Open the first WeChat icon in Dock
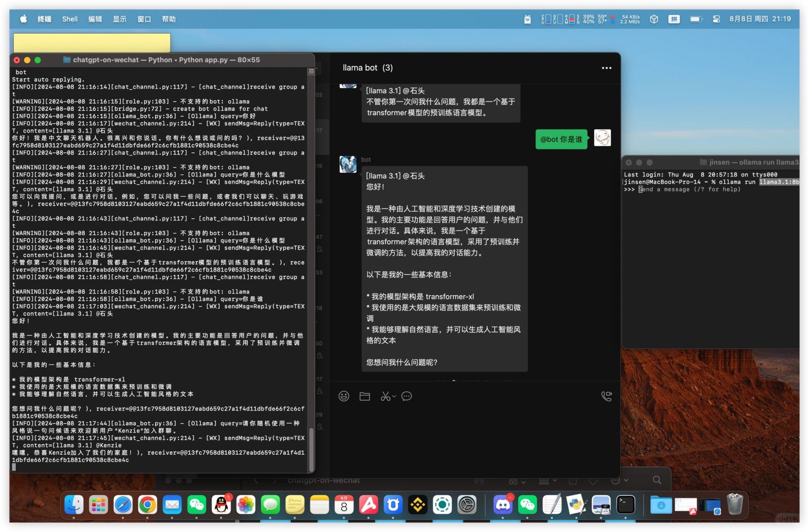Screen dimensions: 809x532 (x=197, y=504)
